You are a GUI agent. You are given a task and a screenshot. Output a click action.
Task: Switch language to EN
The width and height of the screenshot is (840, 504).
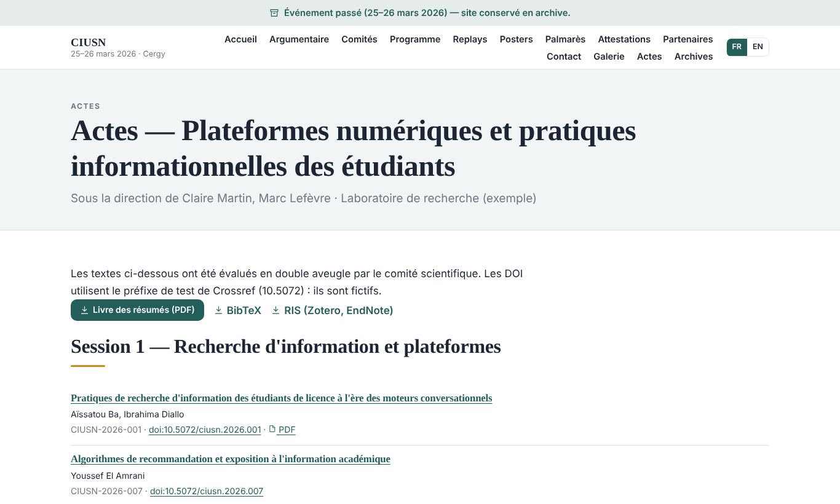[x=758, y=47]
